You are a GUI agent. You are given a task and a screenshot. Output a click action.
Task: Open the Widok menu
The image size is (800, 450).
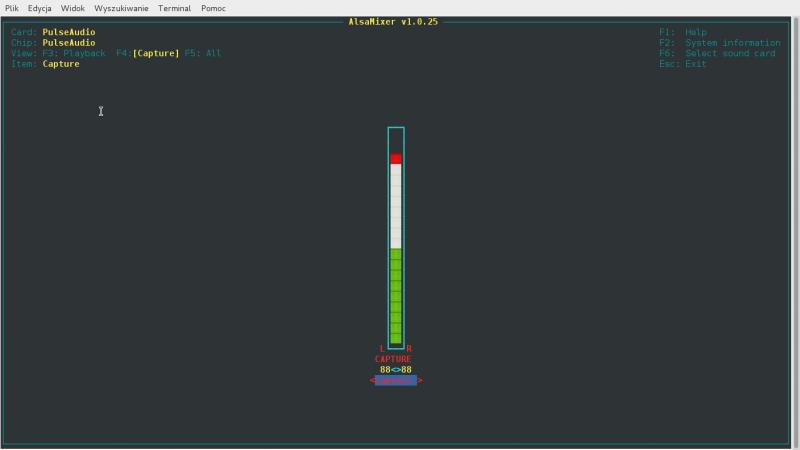[73, 8]
